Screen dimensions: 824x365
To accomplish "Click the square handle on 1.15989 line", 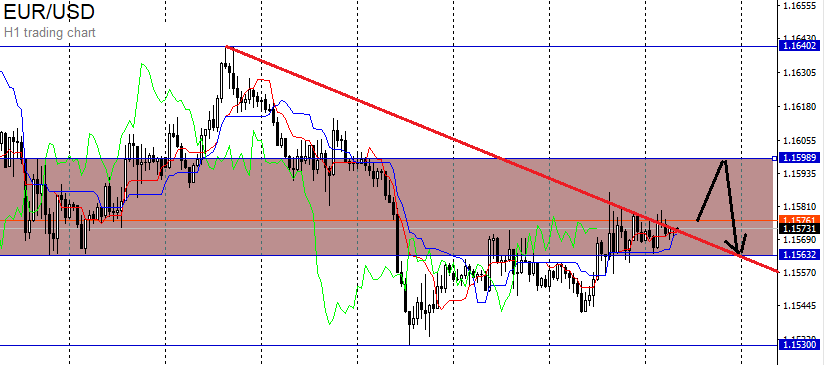I will point(774,158).
